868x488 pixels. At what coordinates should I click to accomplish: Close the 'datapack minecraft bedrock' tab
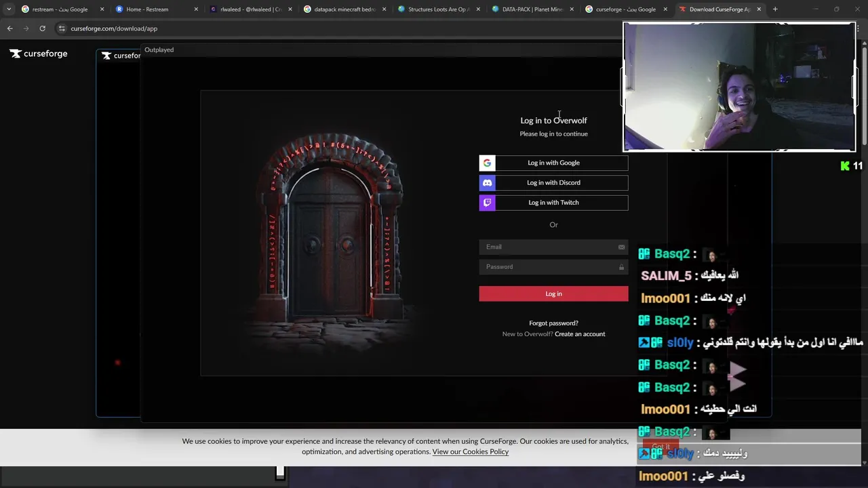(384, 9)
